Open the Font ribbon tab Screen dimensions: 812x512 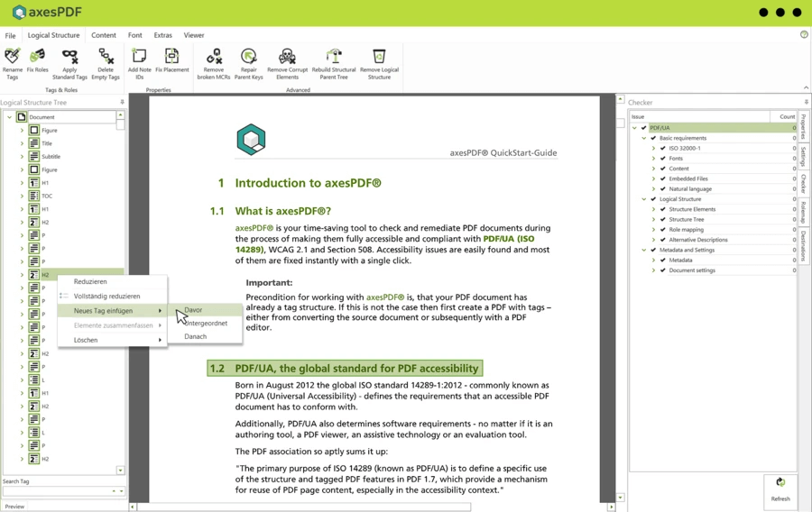[x=134, y=35]
